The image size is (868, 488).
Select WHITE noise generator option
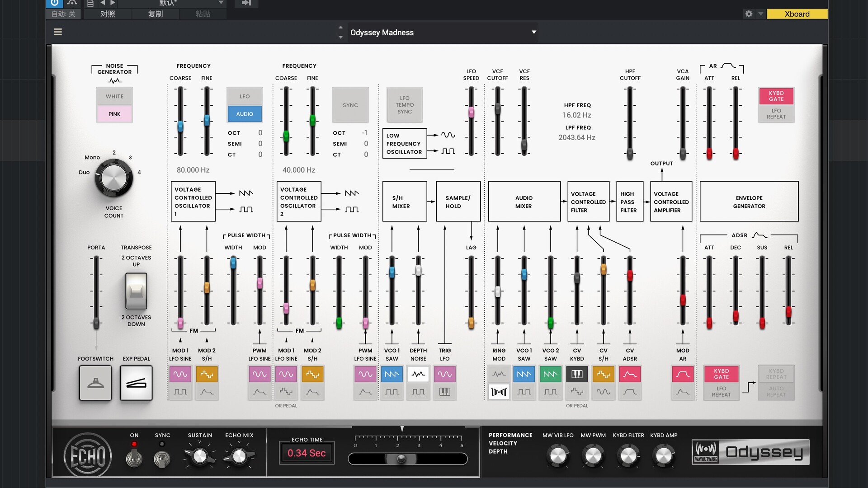114,96
